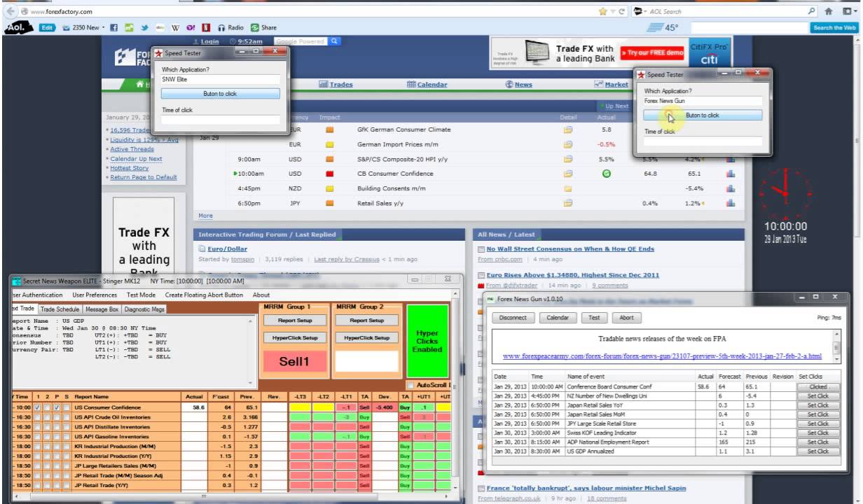The image size is (863, 504).
Task: Open Radio headphones item in AOL toolbar
Action: [230, 28]
